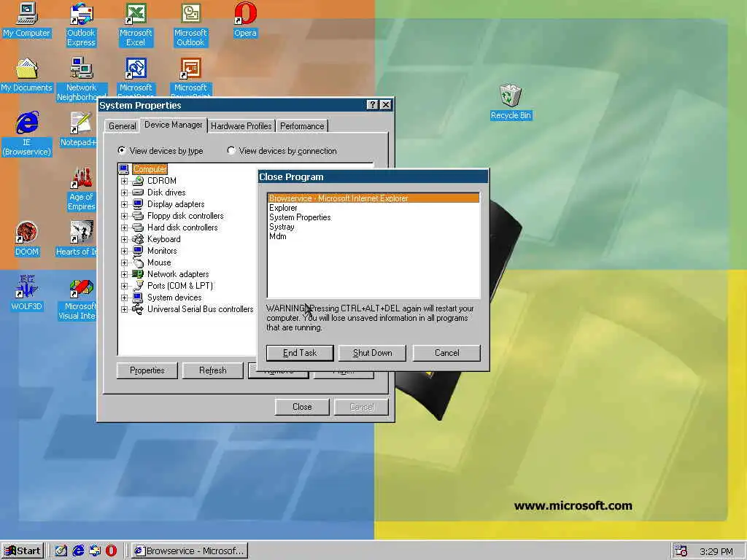This screenshot has width=747, height=560.
Task: Expand the CDROM device branch
Action: (124, 181)
